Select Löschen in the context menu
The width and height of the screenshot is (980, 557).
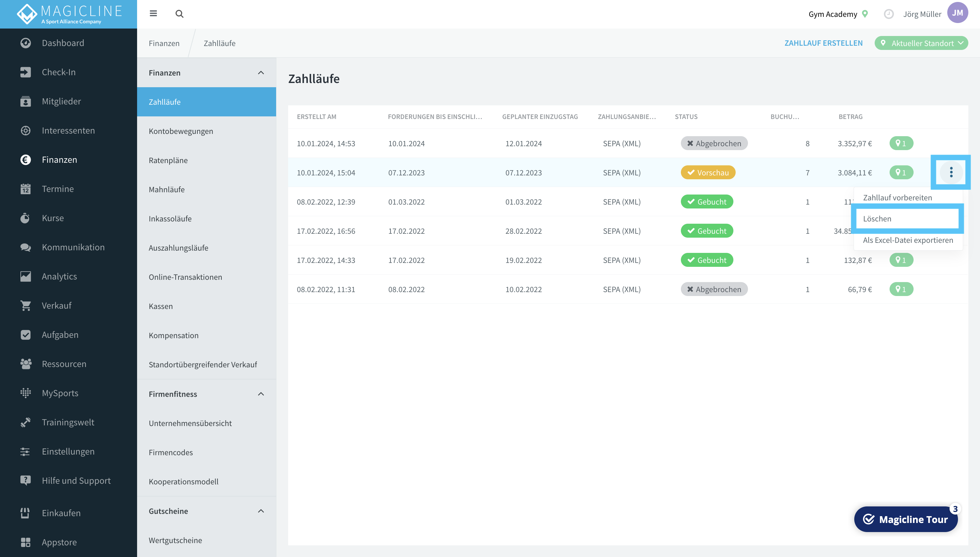tap(908, 219)
